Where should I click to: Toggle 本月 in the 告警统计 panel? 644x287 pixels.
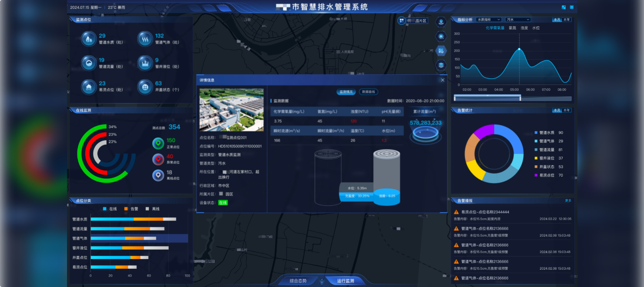(557, 110)
